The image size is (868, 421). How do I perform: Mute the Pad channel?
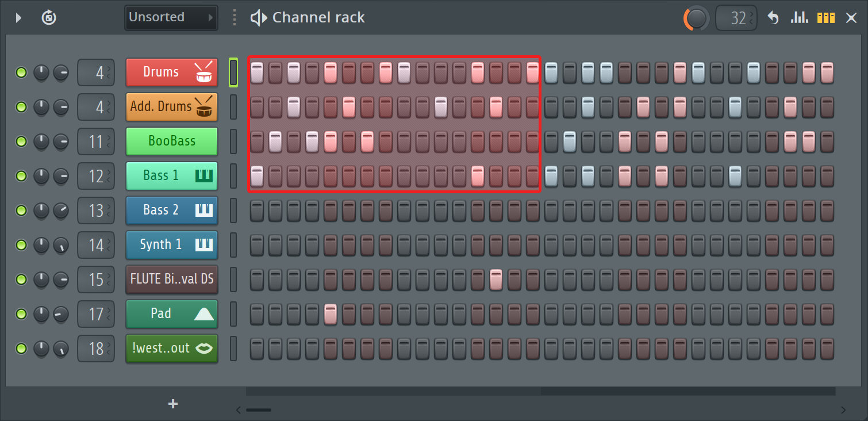tap(21, 314)
